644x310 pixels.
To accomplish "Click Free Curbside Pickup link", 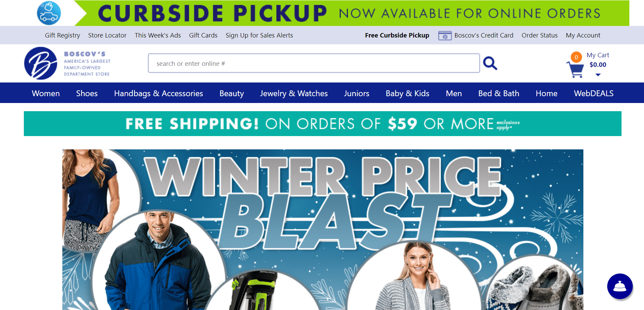I will (x=397, y=35).
